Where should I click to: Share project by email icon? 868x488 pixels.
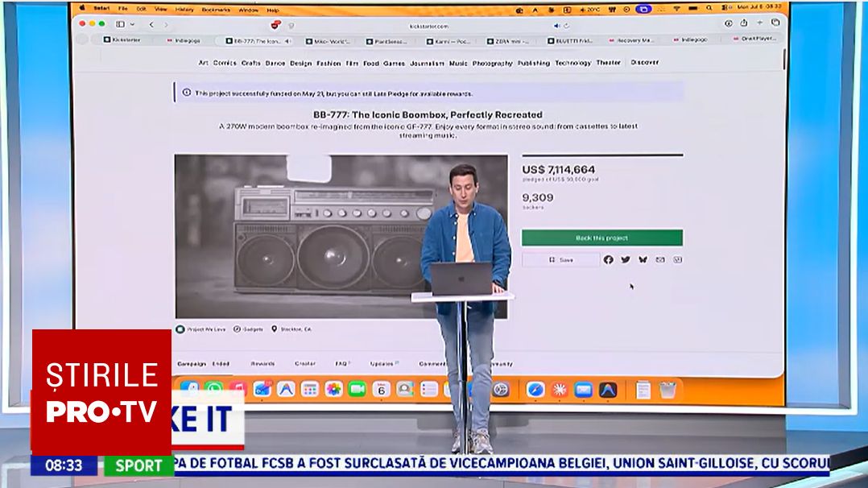pyautogui.click(x=660, y=260)
